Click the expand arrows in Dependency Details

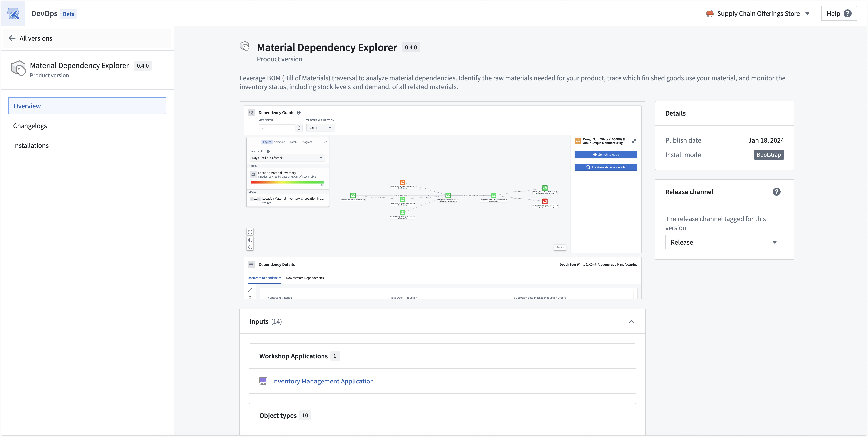point(250,290)
